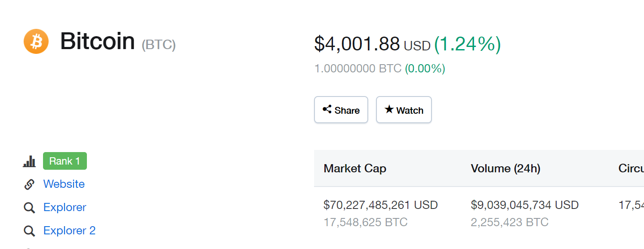
Task: Click the magnifier icon next to Explorer 2
Action: point(29,231)
